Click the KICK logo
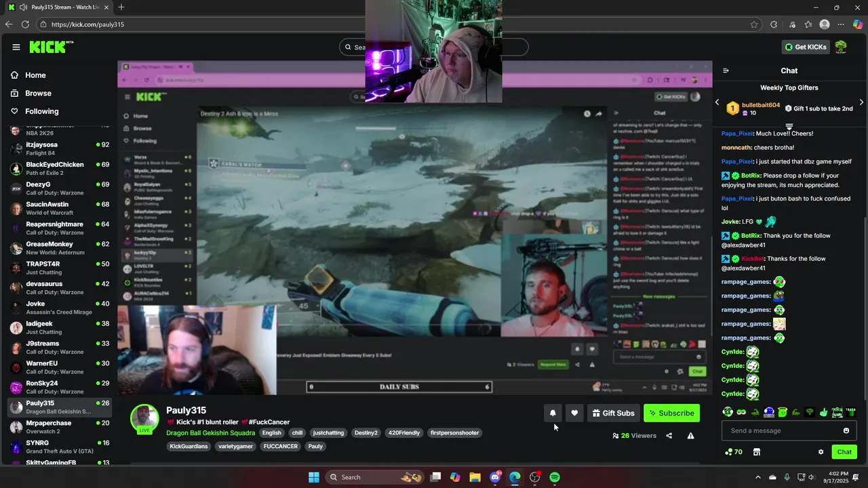This screenshot has width=868, height=488. tap(51, 47)
